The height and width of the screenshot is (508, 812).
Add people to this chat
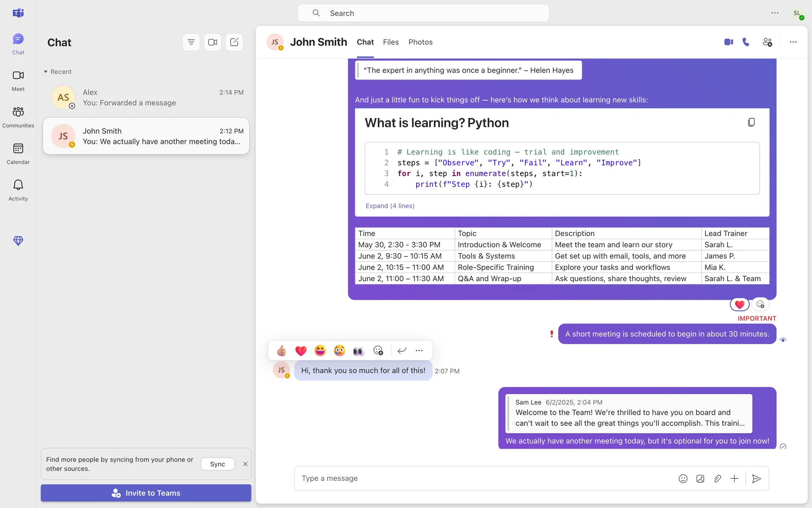767,42
